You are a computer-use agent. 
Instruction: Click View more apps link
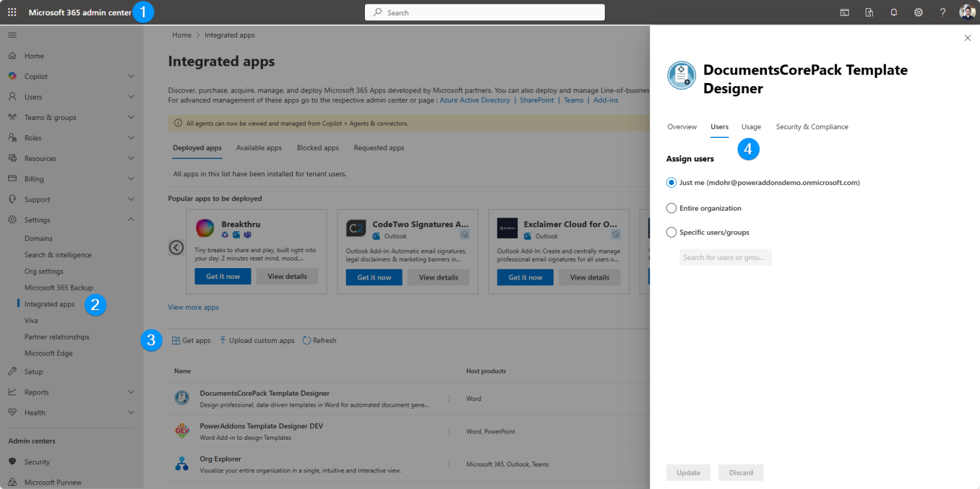tap(193, 307)
